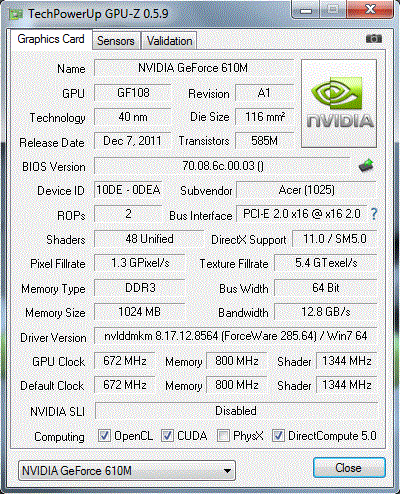Take a screenshot with the camera icon
The image size is (400, 494).
coord(374,39)
